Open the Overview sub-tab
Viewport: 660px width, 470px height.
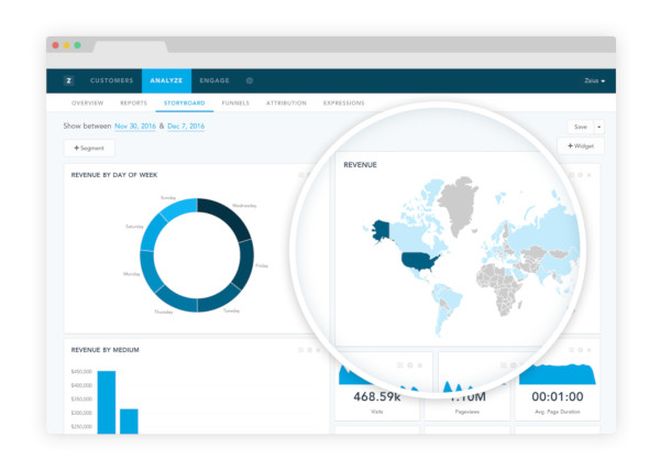tap(87, 103)
